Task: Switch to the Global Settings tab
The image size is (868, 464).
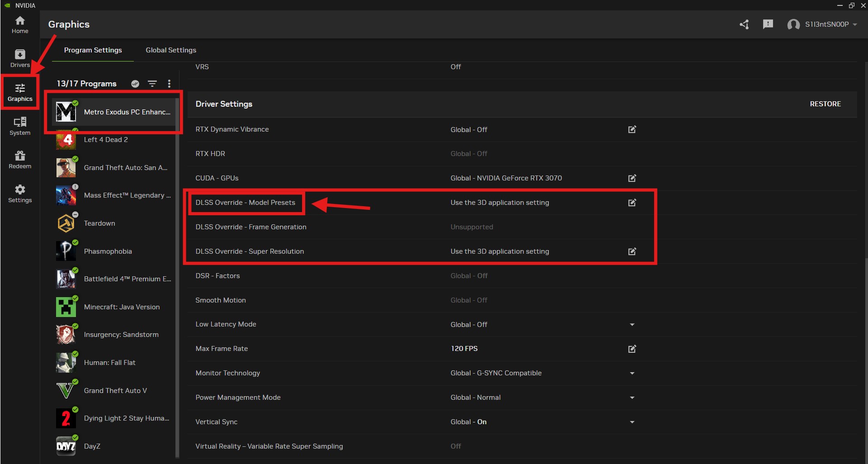Action: point(171,50)
